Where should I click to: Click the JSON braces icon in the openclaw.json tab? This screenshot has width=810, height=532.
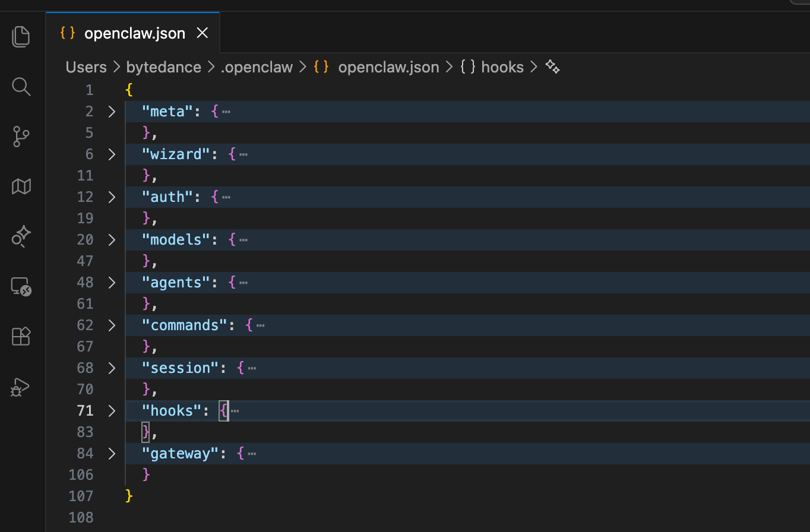pos(67,33)
